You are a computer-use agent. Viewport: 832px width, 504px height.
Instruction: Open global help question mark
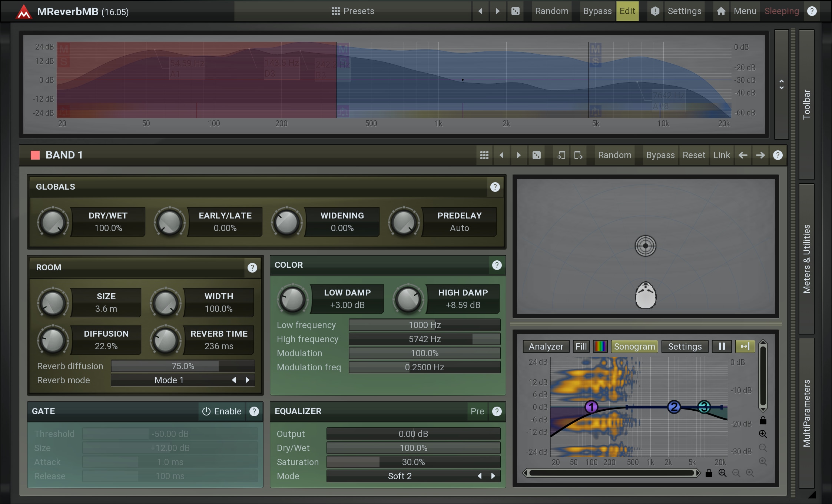[812, 11]
